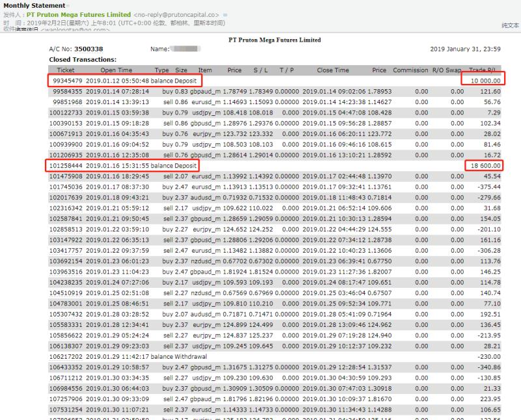The image size is (521, 420).
Task: Select ticket number 103147922
Action: pos(66,240)
